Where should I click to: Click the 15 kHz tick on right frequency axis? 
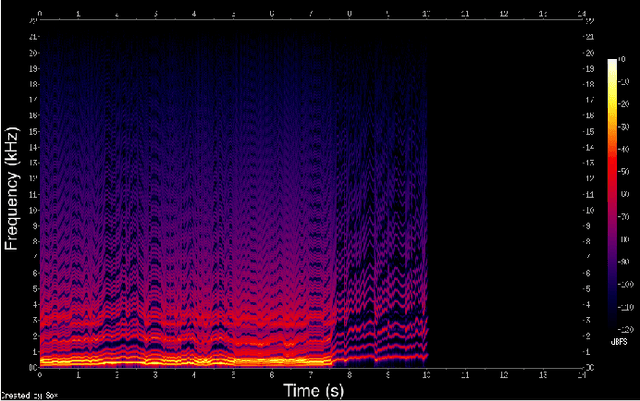click(x=590, y=131)
